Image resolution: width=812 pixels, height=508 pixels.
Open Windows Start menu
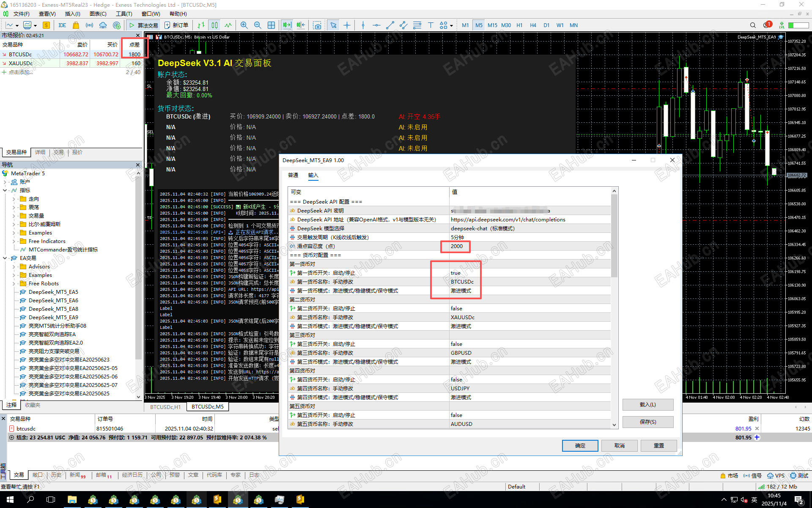click(x=10, y=500)
